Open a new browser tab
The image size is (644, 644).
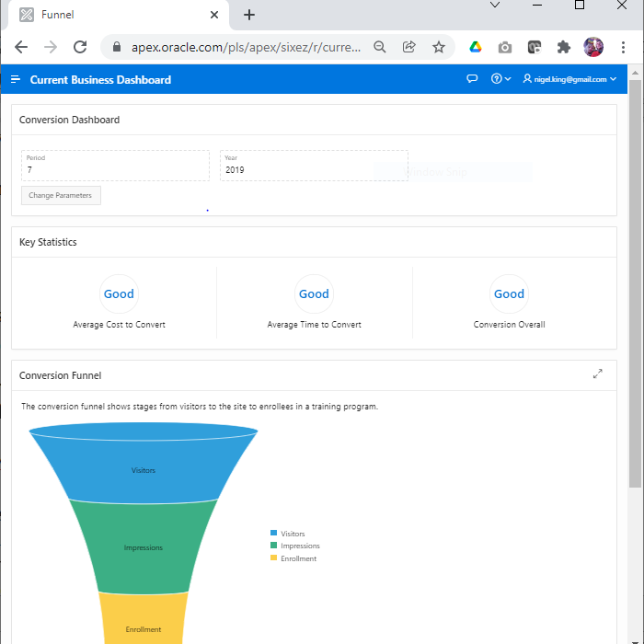[249, 15]
